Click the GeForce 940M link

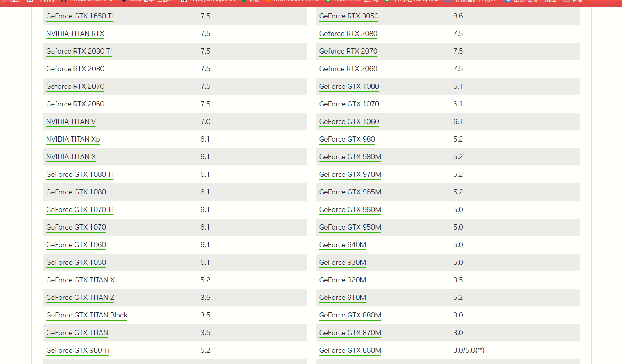[342, 245]
